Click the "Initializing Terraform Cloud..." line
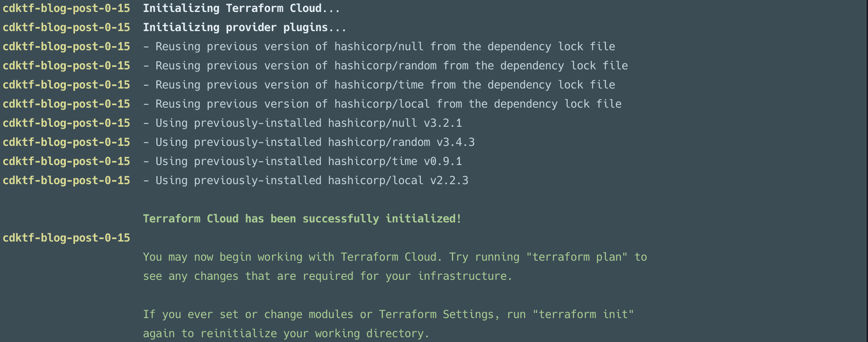This screenshot has width=868, height=342. click(241, 8)
